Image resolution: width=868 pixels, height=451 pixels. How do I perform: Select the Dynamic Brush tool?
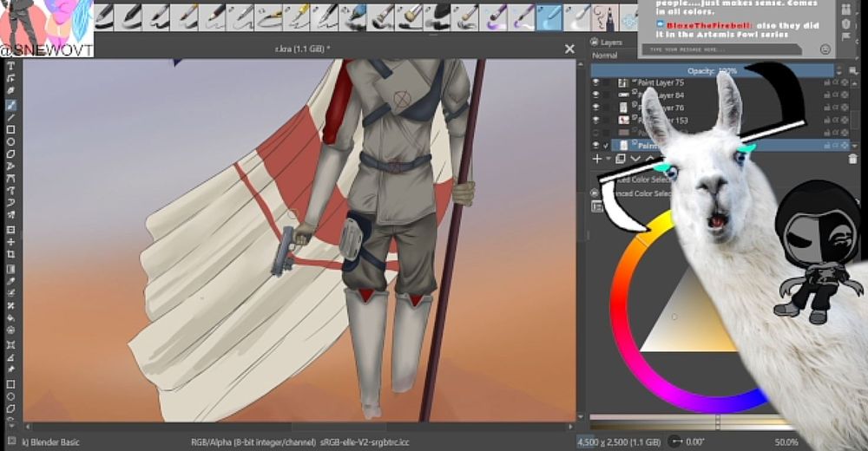10,203
